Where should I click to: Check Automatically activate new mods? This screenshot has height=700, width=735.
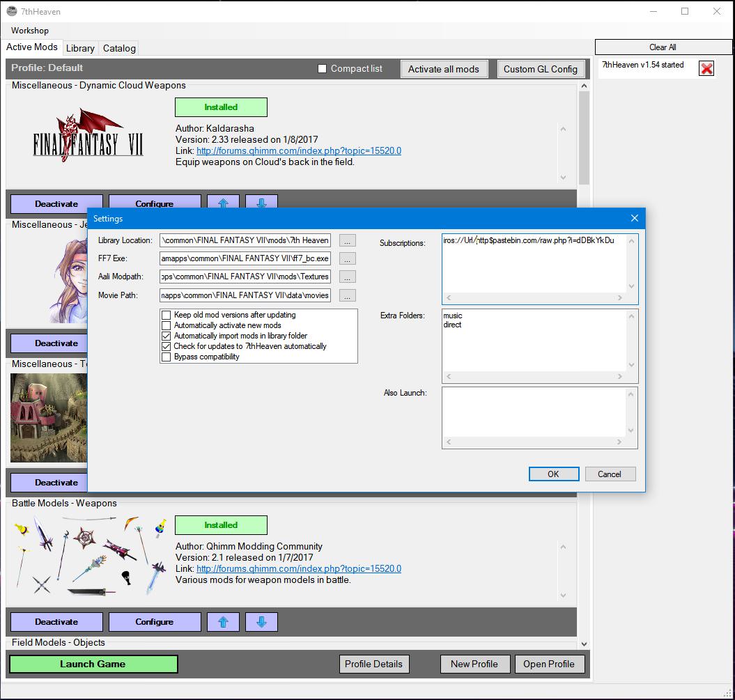pyautogui.click(x=166, y=325)
